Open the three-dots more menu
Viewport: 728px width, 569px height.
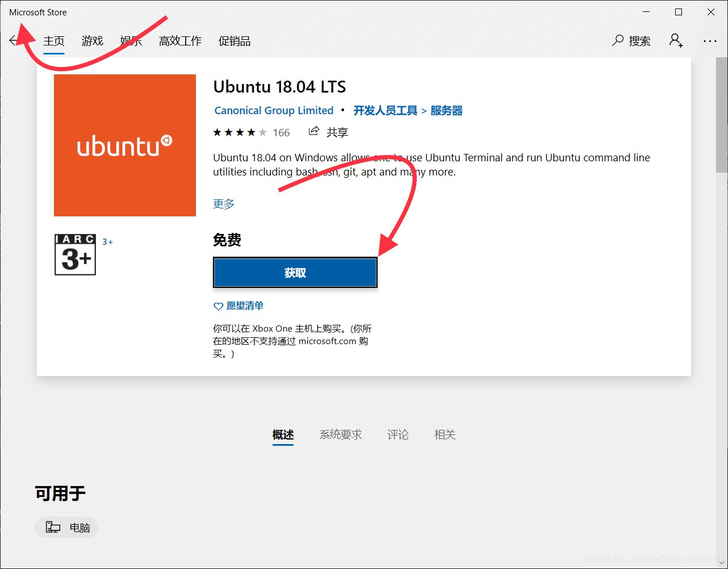710,41
